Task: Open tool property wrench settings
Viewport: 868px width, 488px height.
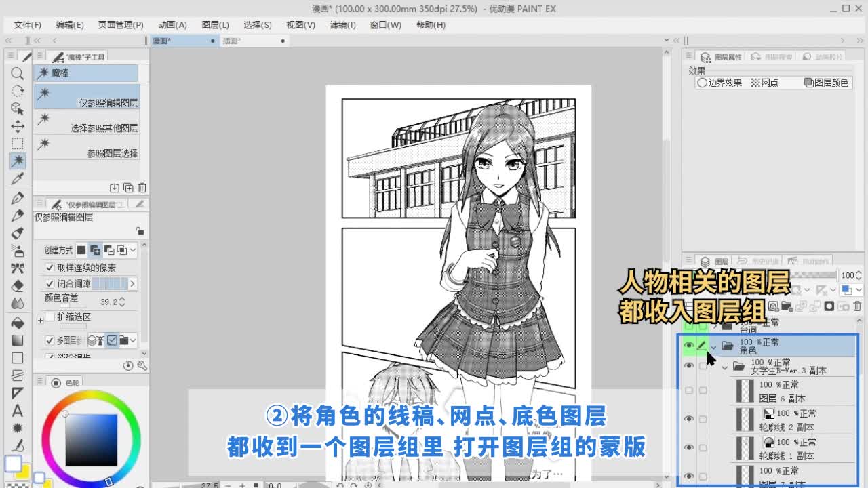Action: [142, 365]
